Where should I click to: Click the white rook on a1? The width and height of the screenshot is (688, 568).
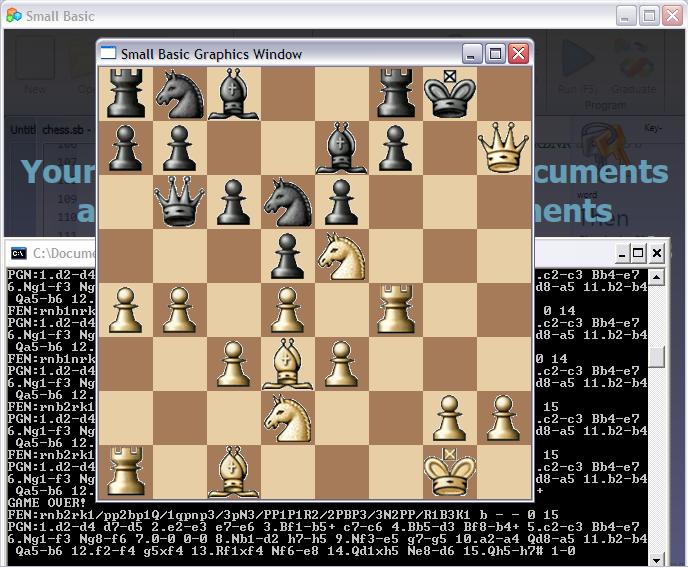coord(126,471)
